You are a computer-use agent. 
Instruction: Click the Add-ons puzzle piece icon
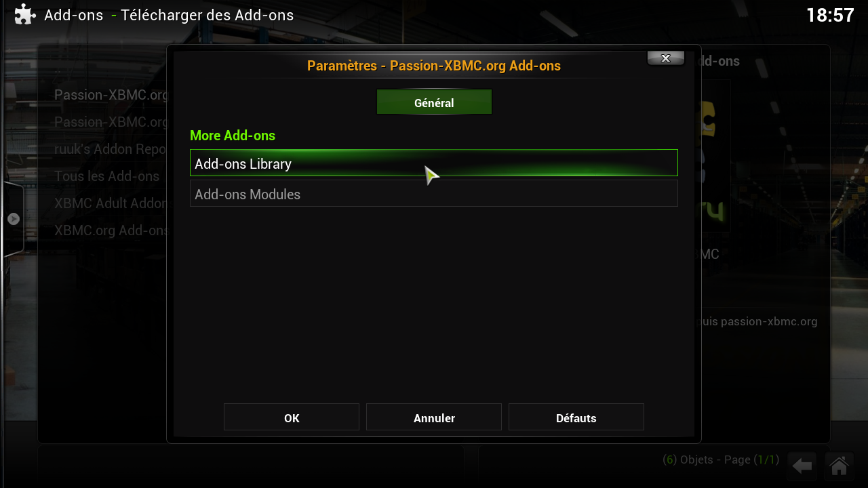(x=25, y=14)
